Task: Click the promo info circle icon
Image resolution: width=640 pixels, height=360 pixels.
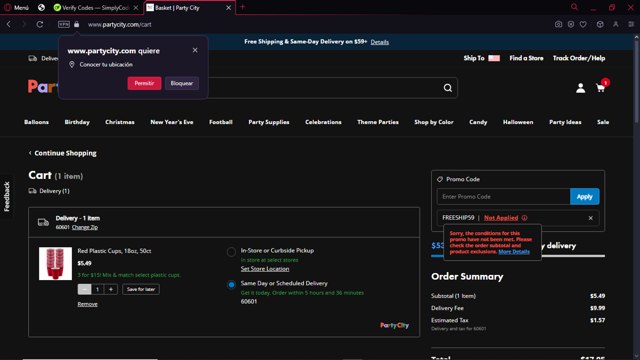Action: click(524, 218)
